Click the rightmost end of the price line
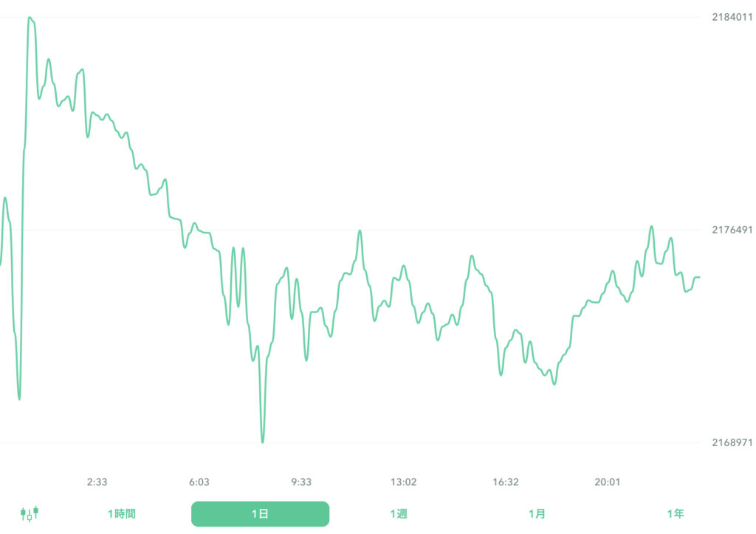Screen dimensions: 756x534 (699, 277)
